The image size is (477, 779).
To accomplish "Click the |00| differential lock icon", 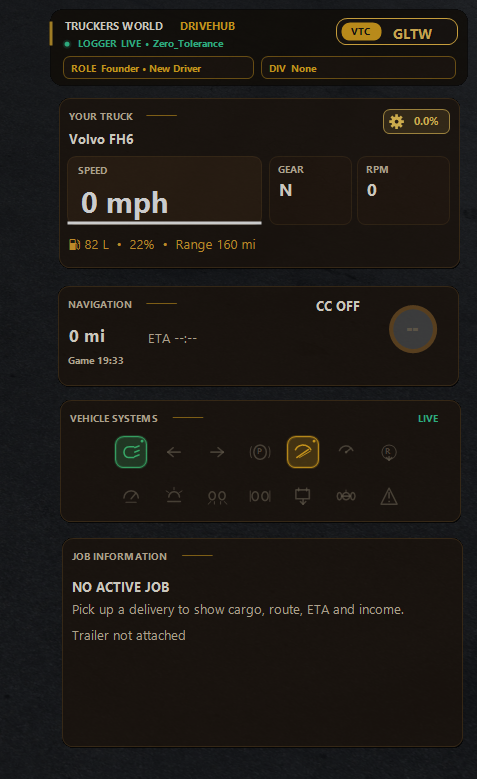I will click(260, 496).
